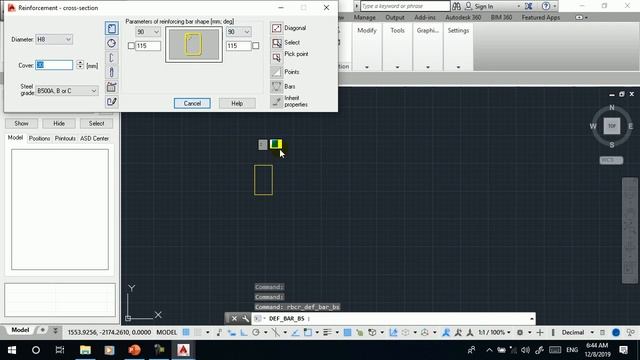Choose the open C-shaped bar icon
The width and height of the screenshot is (640, 360).
click(x=111, y=58)
